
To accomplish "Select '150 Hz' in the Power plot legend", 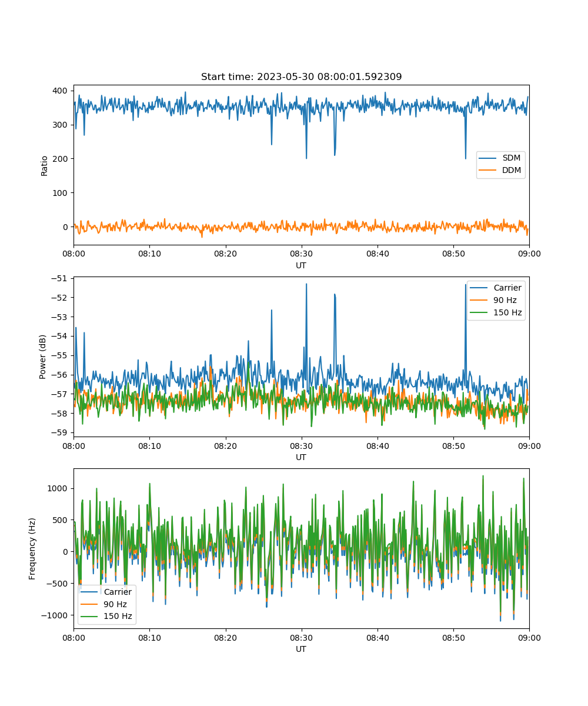I will tap(508, 312).
